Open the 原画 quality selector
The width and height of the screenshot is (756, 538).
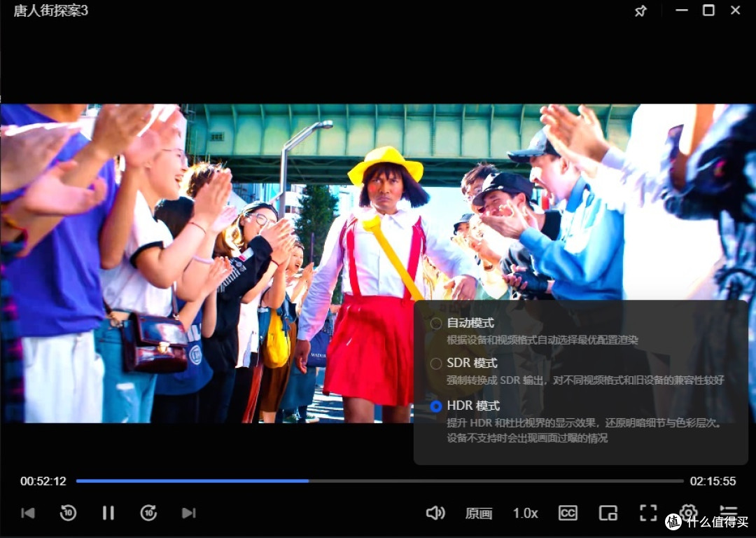tap(478, 513)
